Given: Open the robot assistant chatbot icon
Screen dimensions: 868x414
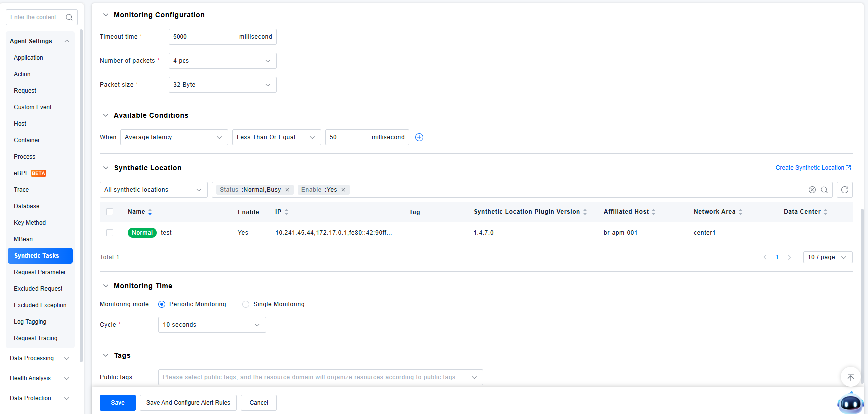Looking at the screenshot, I should coord(850,403).
